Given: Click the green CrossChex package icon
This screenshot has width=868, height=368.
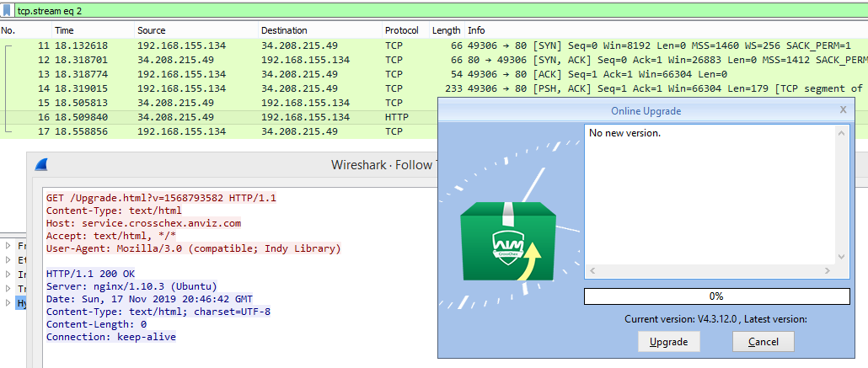Looking at the screenshot, I should pyautogui.click(x=507, y=242).
